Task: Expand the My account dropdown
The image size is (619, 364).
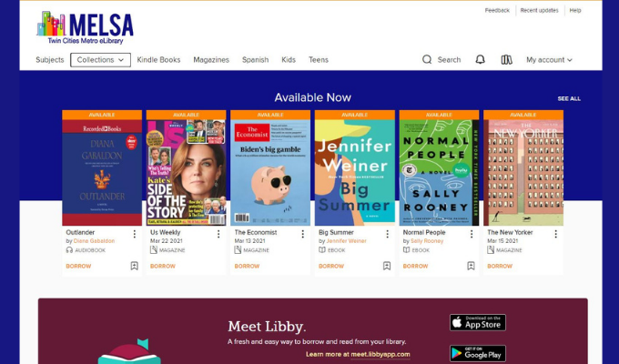Action: 549,60
